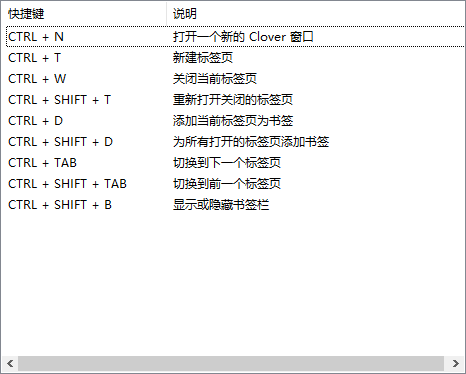Click description 切换到下一个标签页
This screenshot has height=374, width=466.
[x=227, y=163]
